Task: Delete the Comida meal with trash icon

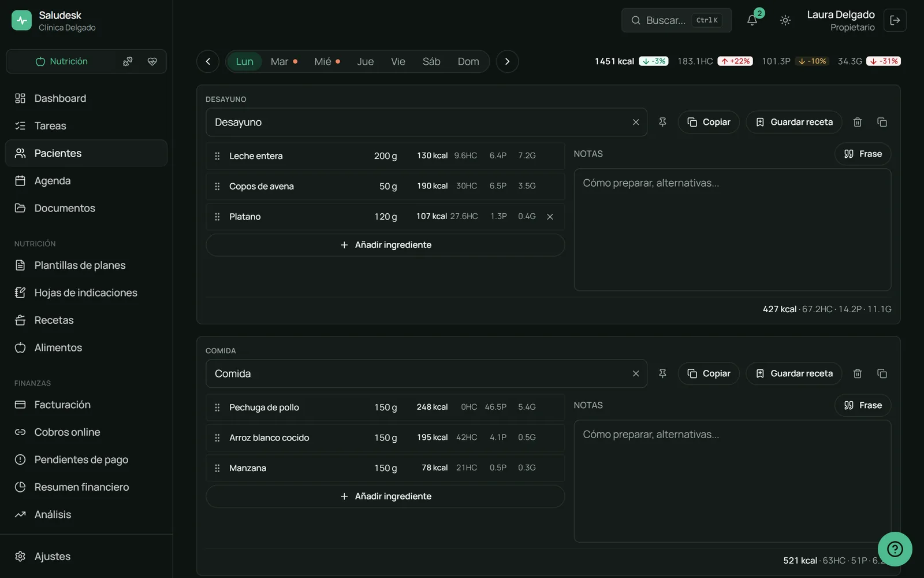Action: pos(858,373)
